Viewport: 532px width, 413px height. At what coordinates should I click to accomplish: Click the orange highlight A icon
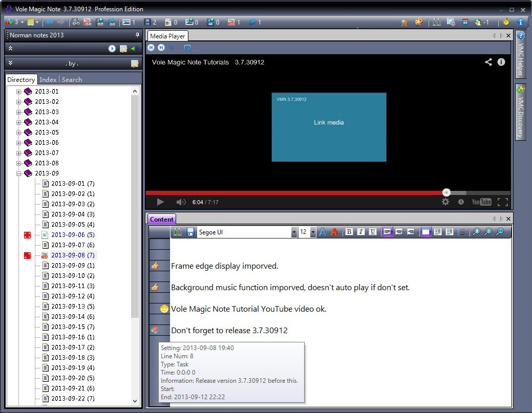(334, 232)
